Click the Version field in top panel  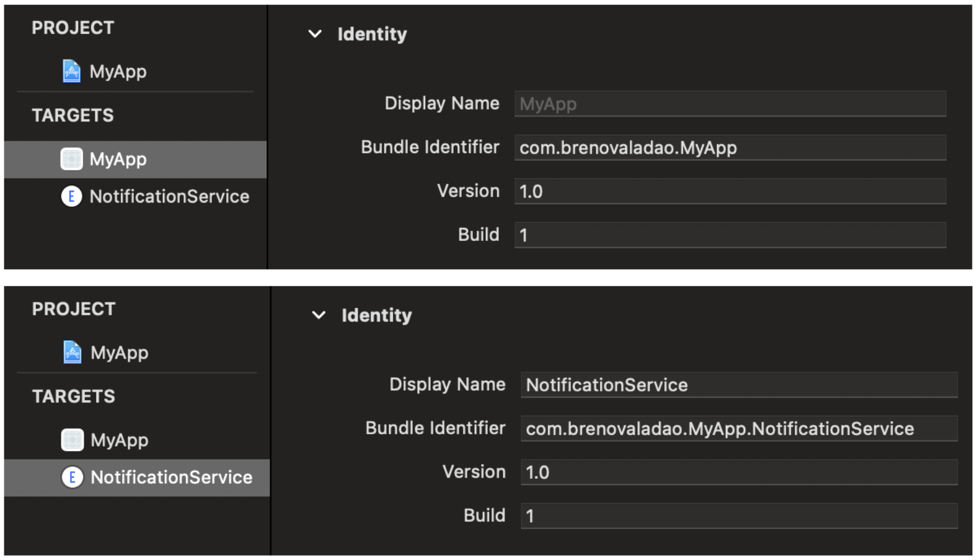pyautogui.click(x=729, y=191)
